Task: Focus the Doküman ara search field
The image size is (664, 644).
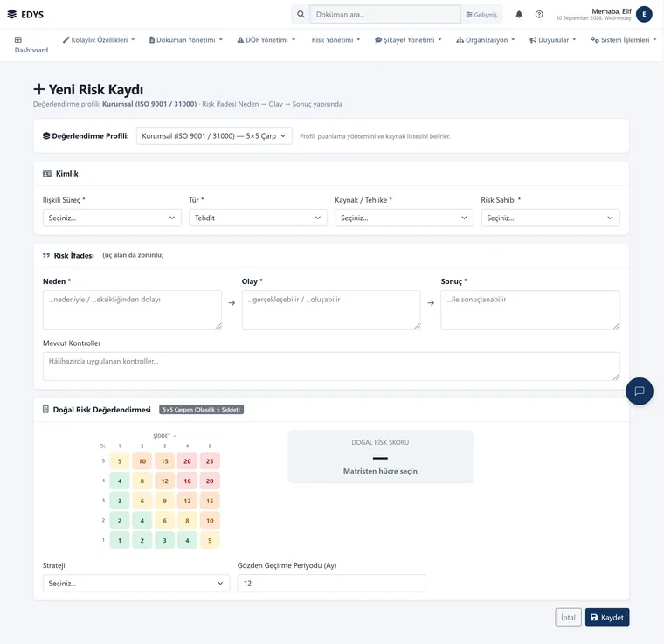Action: 385,14
